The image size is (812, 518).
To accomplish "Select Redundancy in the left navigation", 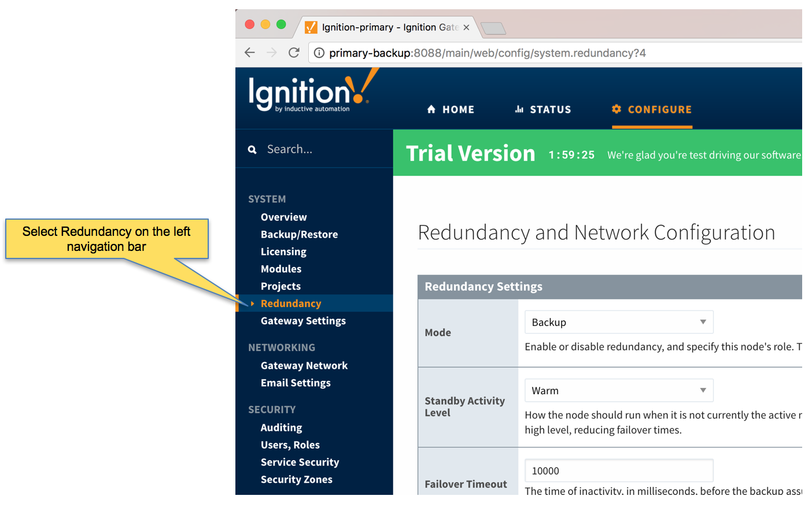I will pos(291,304).
